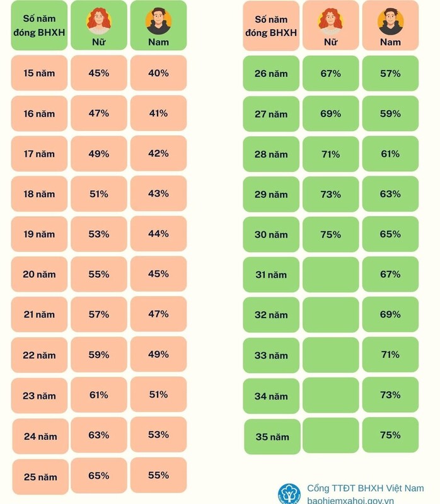Click the 26 năm row label
The width and height of the screenshot is (440, 504).
pyautogui.click(x=271, y=73)
